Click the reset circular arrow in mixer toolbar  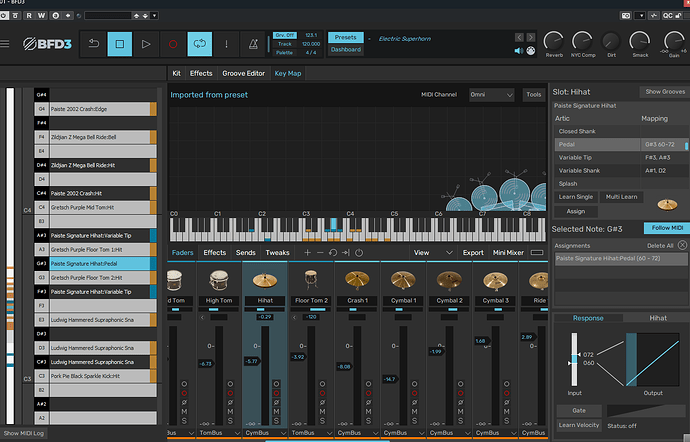coord(333,252)
